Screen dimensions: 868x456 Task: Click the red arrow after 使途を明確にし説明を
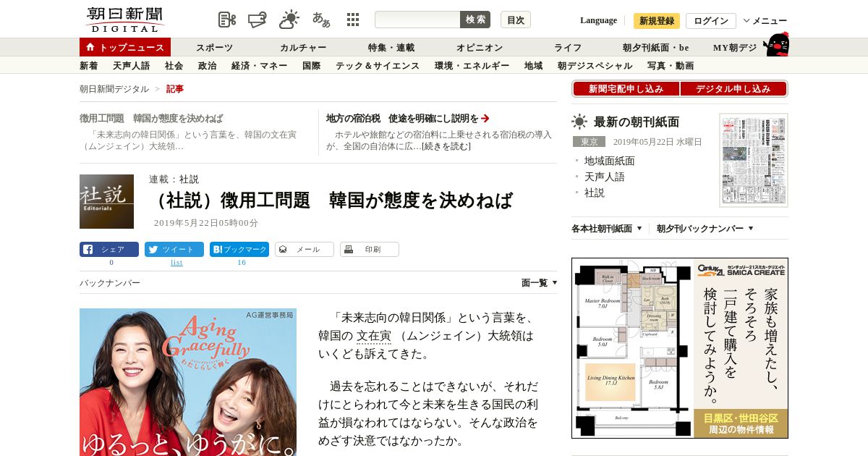pos(485,118)
